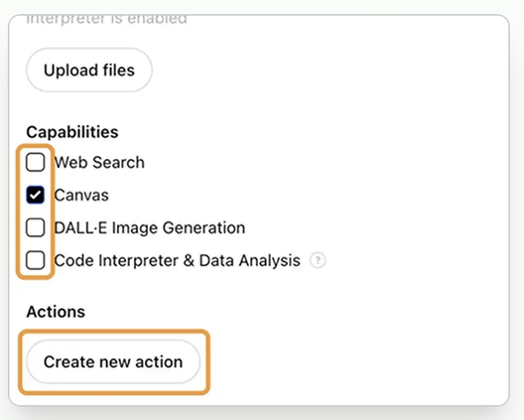Click the "Web Search" label text
The image size is (524, 420).
click(99, 163)
